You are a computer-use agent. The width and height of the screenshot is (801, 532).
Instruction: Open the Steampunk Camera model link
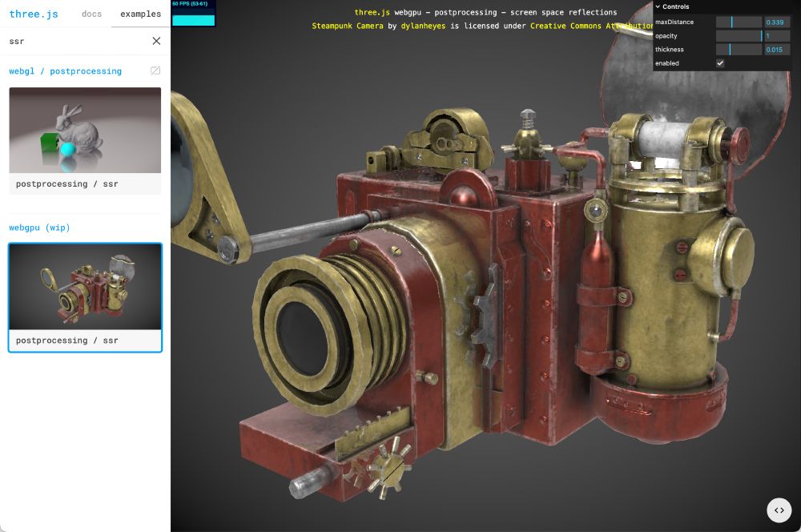[x=348, y=26]
